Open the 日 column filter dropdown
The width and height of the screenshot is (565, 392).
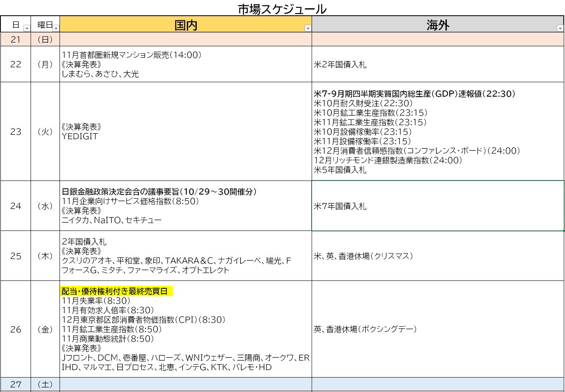[27, 29]
